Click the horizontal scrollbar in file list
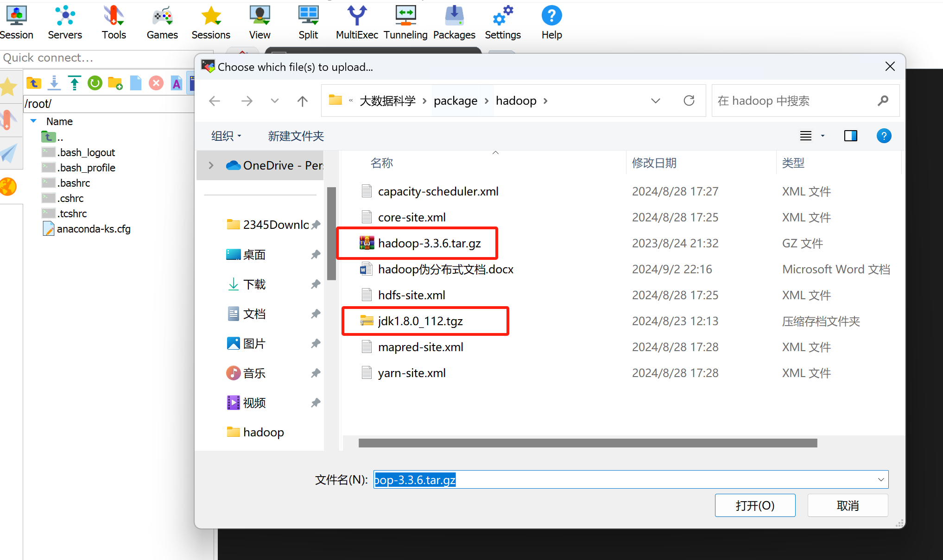This screenshot has width=943, height=560. (x=588, y=443)
